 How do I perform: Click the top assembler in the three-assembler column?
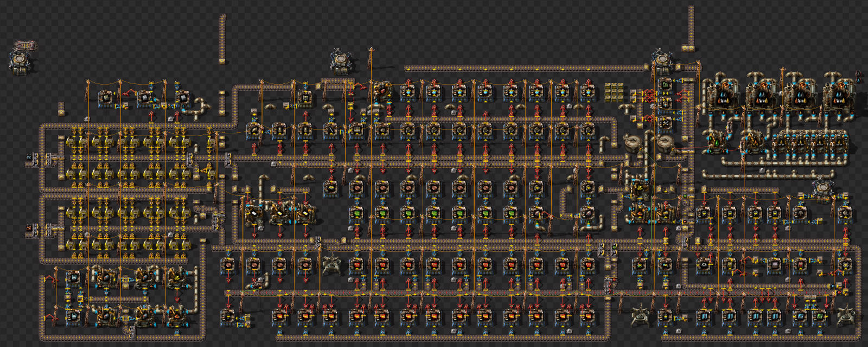pos(665,85)
